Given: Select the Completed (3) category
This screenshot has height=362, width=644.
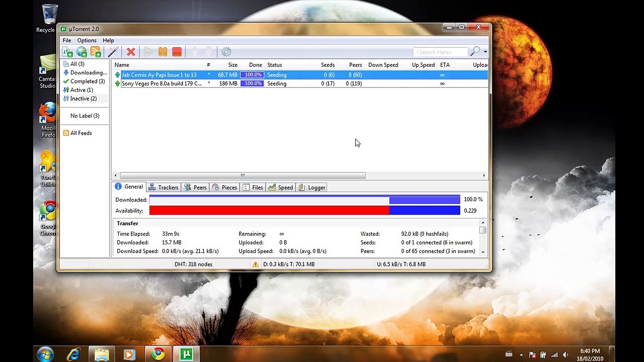Looking at the screenshot, I should point(84,81).
